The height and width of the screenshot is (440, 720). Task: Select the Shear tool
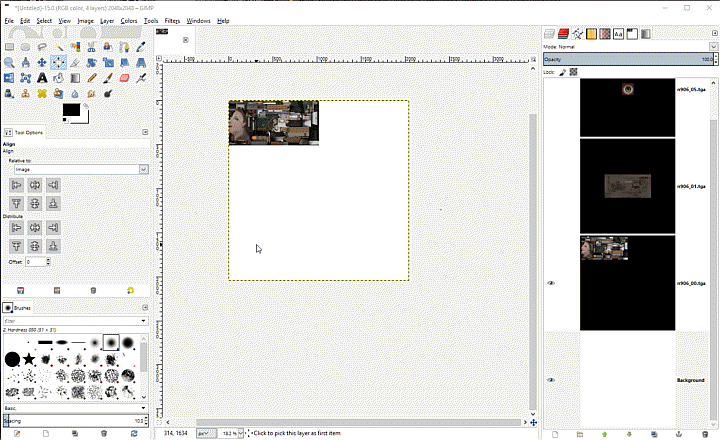pos(124,62)
